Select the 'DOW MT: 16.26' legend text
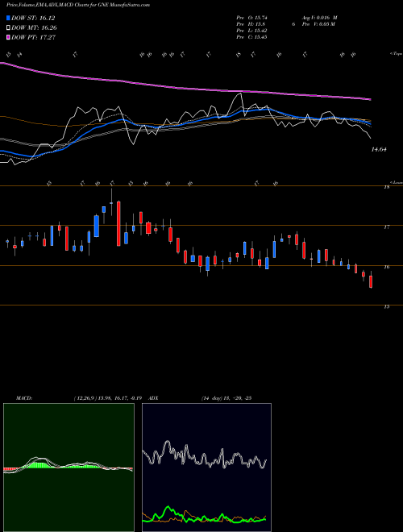This screenshot has width=403, height=532. click(35, 28)
